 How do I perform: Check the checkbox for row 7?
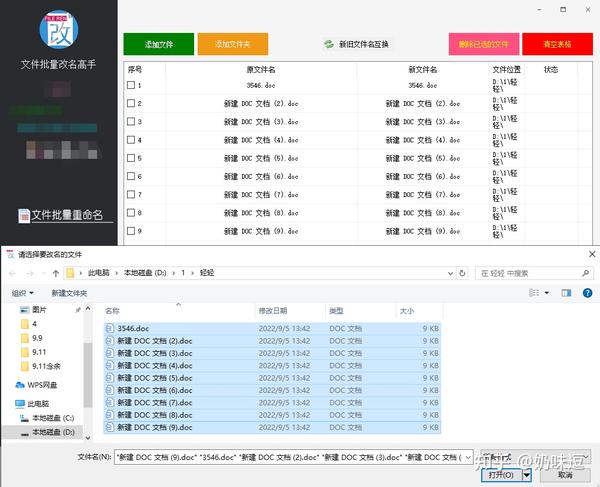131,194
